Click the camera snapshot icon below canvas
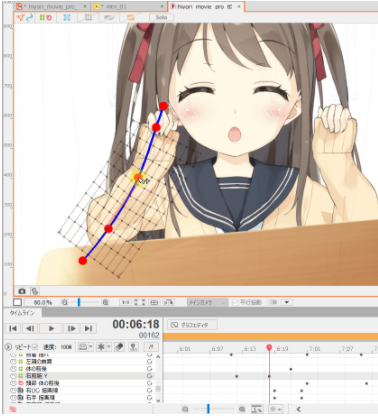378x416 pixels. coord(22,291)
